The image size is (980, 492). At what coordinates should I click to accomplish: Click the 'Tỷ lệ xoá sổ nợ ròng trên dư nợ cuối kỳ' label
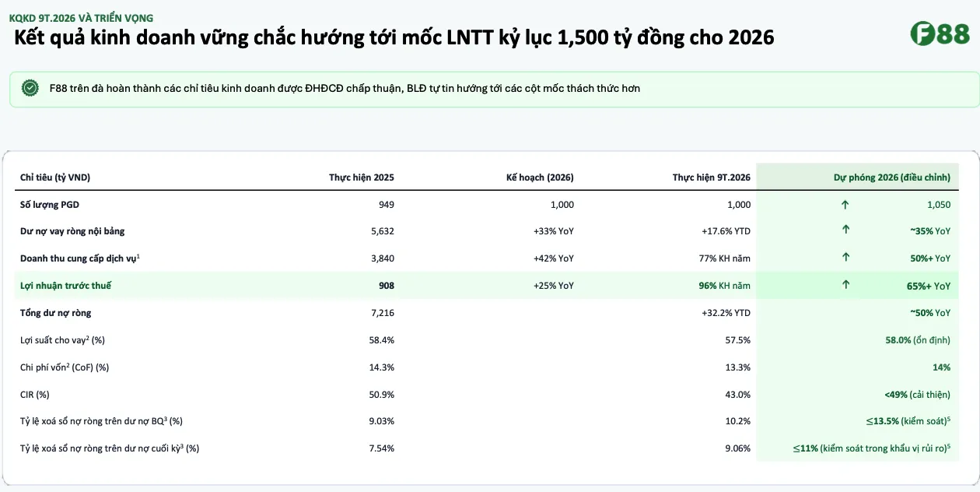(x=110, y=448)
